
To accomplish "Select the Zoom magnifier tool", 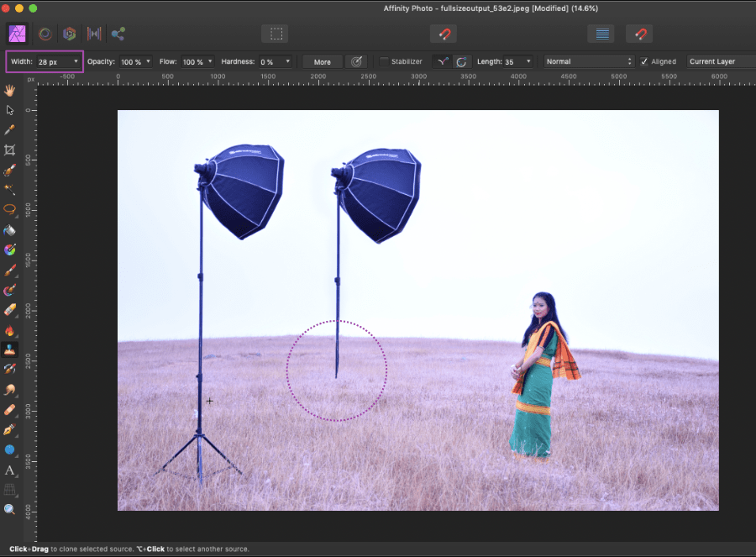I will click(10, 509).
